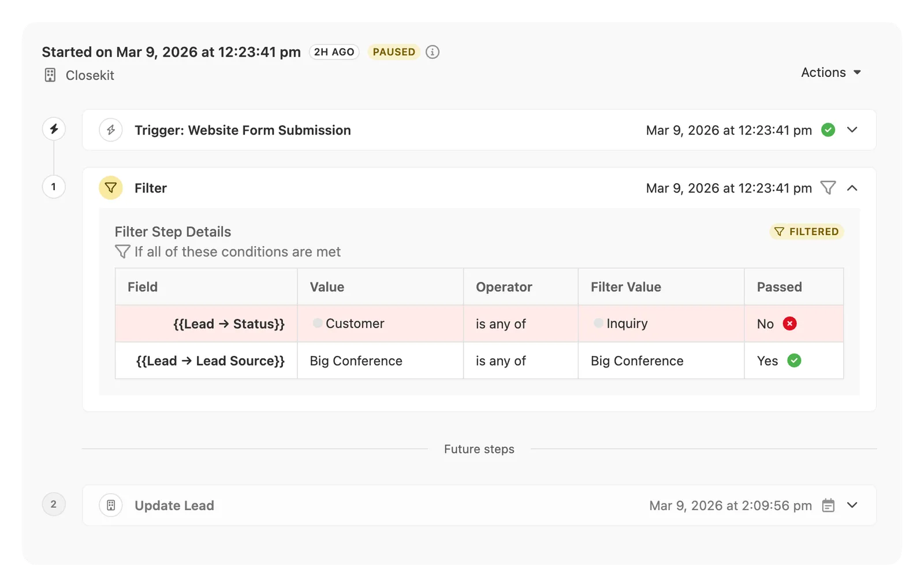
Task: Click 'Big Conference' in the Filter Value column
Action: pyautogui.click(x=637, y=361)
